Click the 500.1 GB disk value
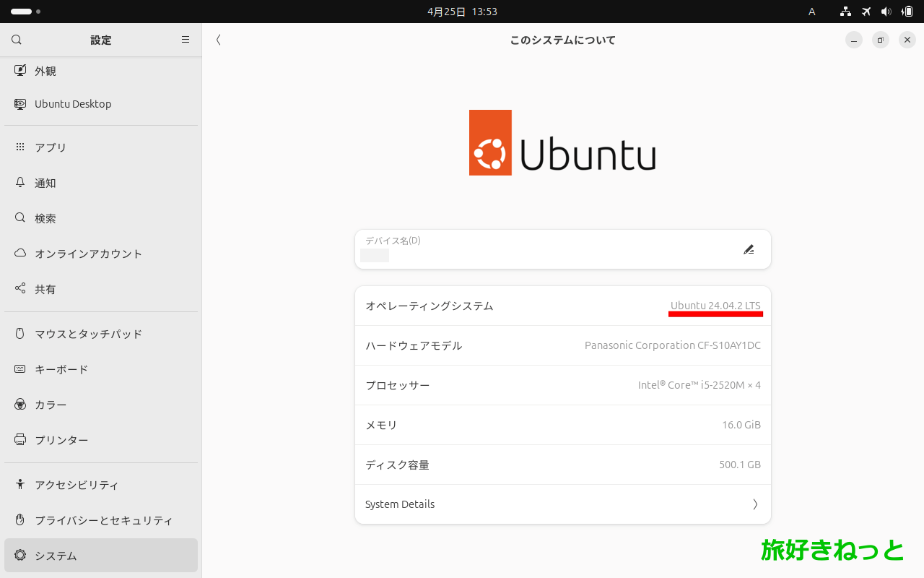The image size is (924, 578). click(x=740, y=465)
